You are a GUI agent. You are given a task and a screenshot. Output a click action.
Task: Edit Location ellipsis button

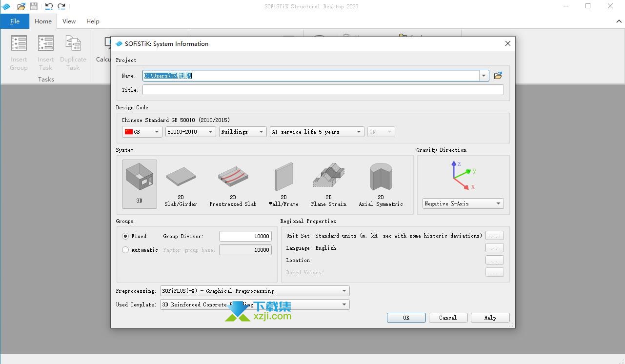click(x=495, y=260)
